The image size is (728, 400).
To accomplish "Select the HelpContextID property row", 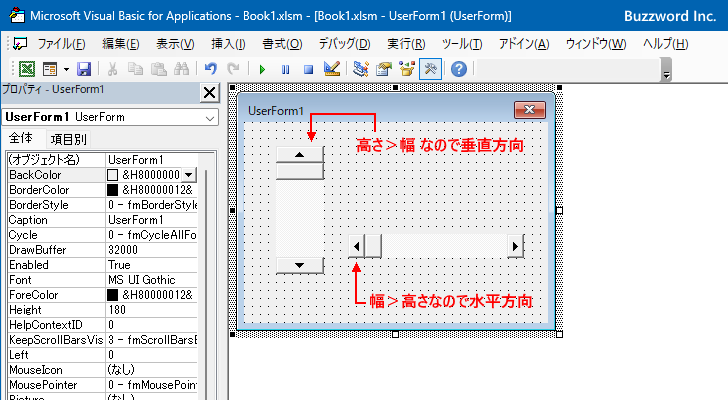I will coord(103,325).
